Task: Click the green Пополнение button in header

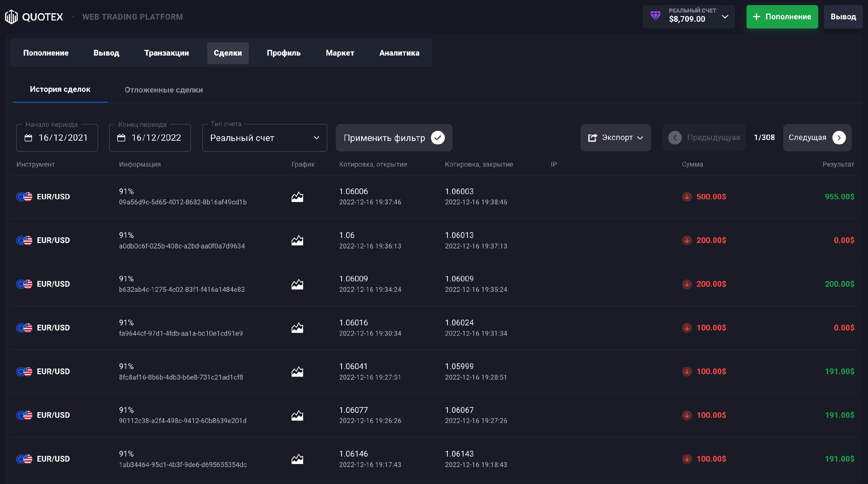Action: click(x=782, y=17)
